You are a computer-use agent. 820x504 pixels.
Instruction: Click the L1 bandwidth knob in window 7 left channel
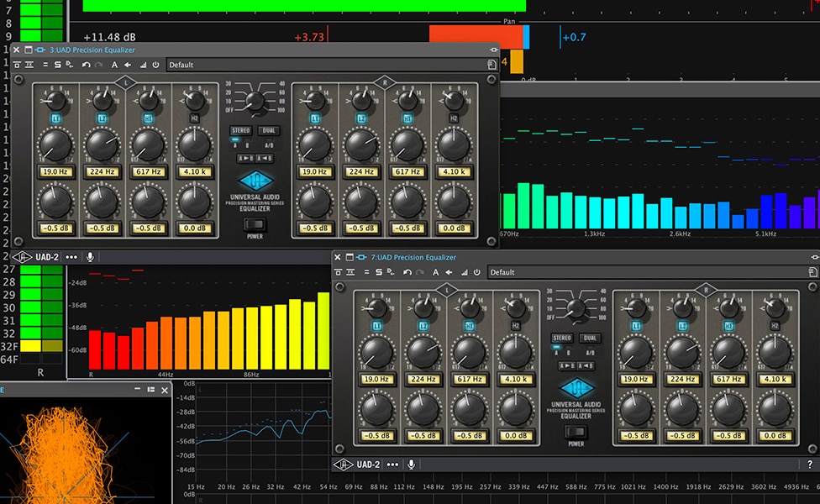tap(377, 308)
